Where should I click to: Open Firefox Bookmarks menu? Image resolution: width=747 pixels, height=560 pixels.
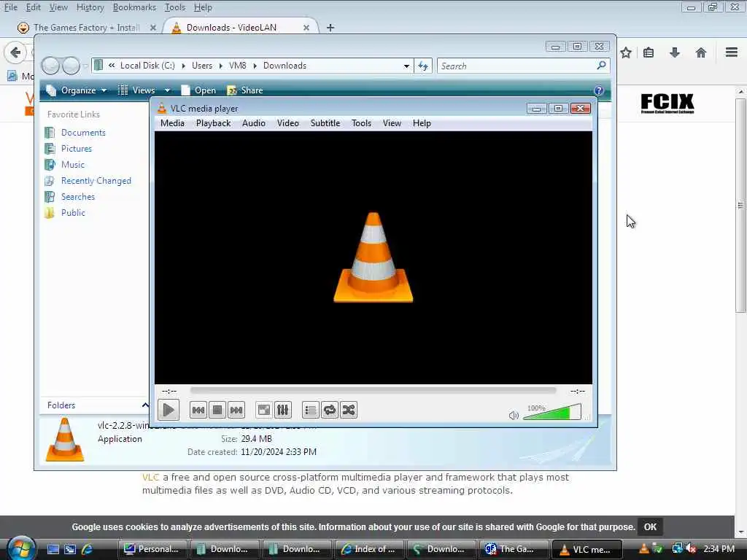click(134, 7)
